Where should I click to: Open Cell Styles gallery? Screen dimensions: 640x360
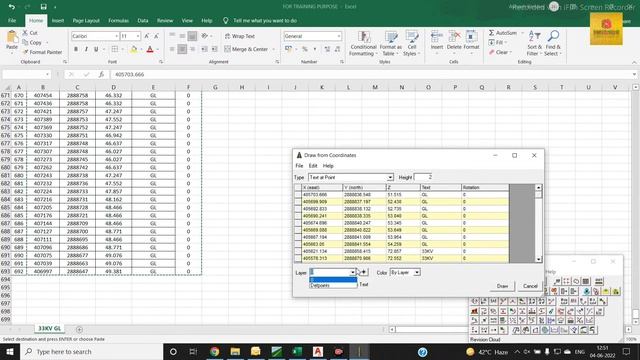coord(412,43)
